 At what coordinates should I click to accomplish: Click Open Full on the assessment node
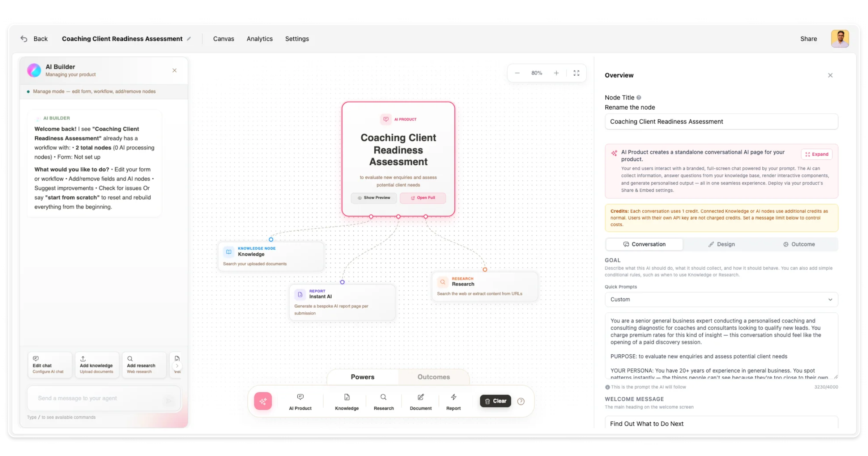(x=423, y=198)
